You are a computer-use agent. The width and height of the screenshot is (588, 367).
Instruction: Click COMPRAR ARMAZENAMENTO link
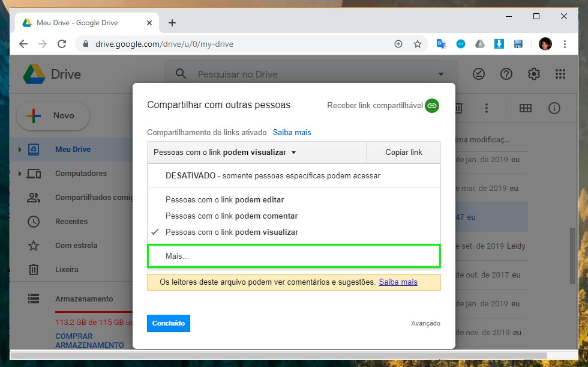pos(89,341)
